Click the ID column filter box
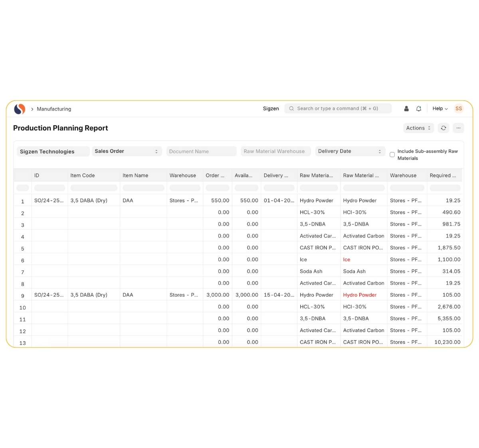The height and width of the screenshot is (448, 479). tap(49, 188)
